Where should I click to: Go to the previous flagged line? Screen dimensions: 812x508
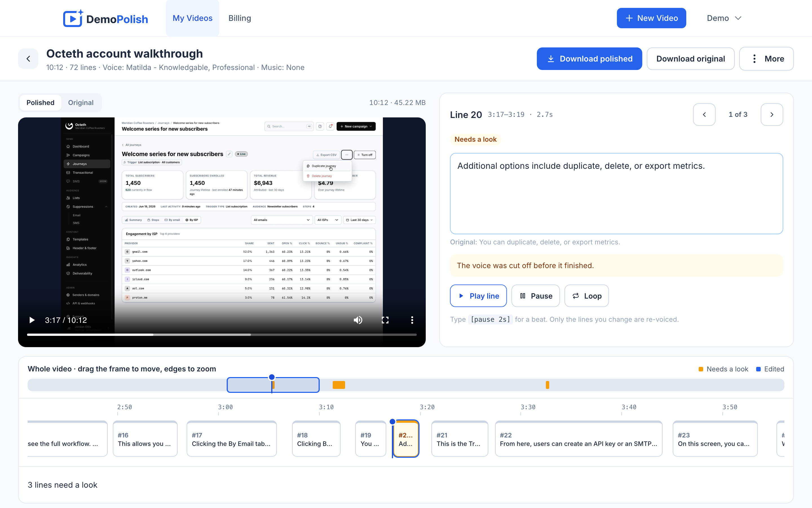point(704,115)
